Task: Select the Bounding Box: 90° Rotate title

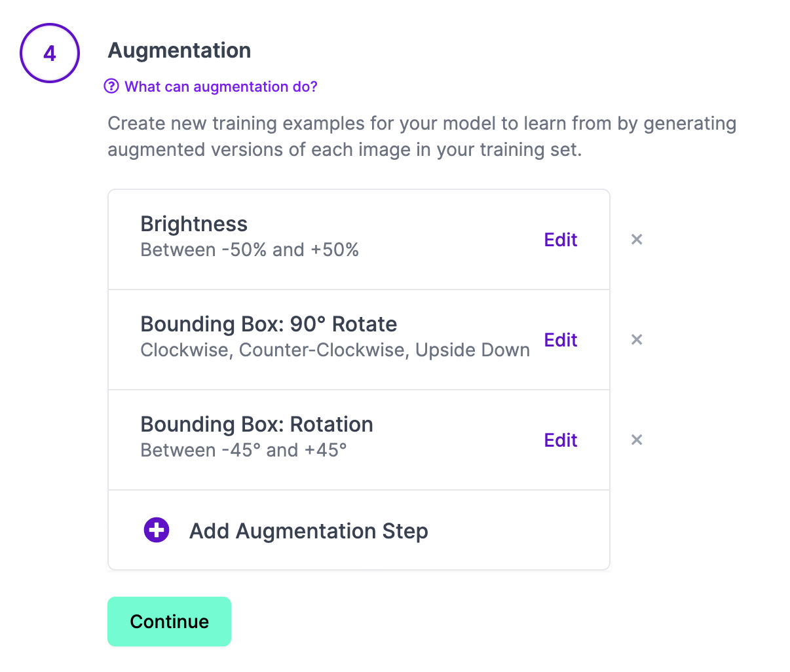Action: [269, 324]
